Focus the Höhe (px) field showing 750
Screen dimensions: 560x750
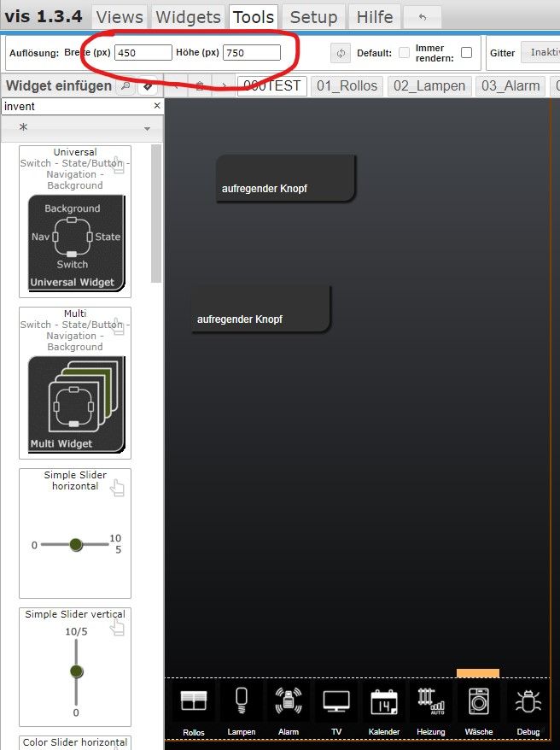tap(252, 53)
